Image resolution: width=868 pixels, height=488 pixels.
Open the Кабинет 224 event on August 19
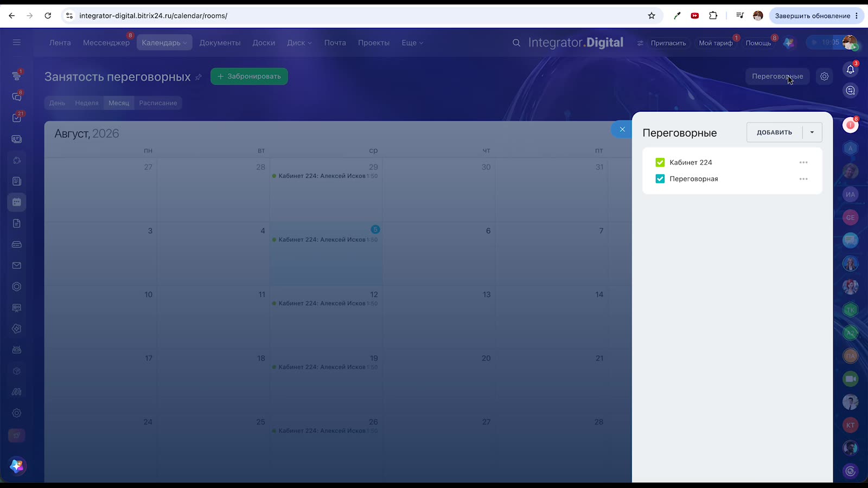click(325, 367)
